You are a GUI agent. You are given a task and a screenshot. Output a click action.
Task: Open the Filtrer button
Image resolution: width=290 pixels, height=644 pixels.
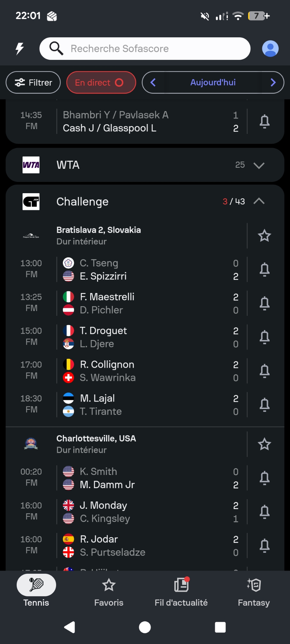[x=33, y=83]
